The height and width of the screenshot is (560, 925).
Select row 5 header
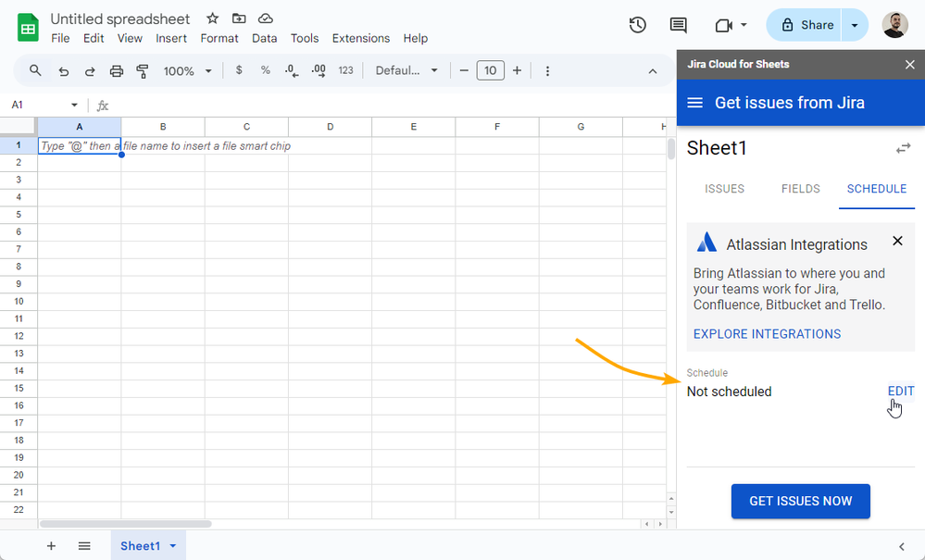[x=19, y=215]
